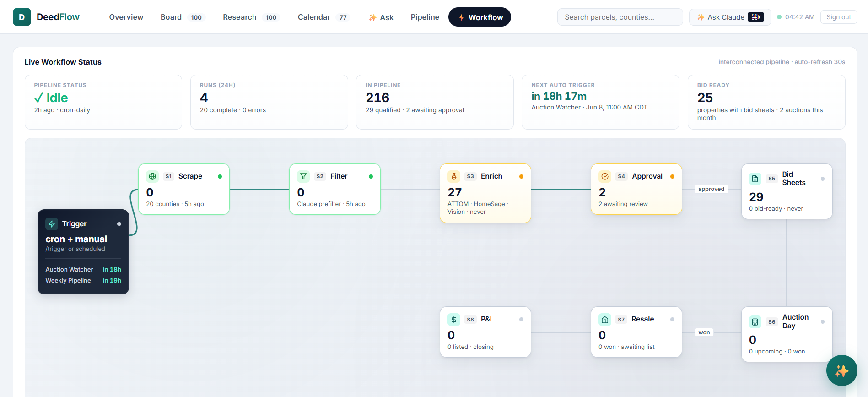Click the S4 step badge
The height and width of the screenshot is (397, 868).
[621, 176]
